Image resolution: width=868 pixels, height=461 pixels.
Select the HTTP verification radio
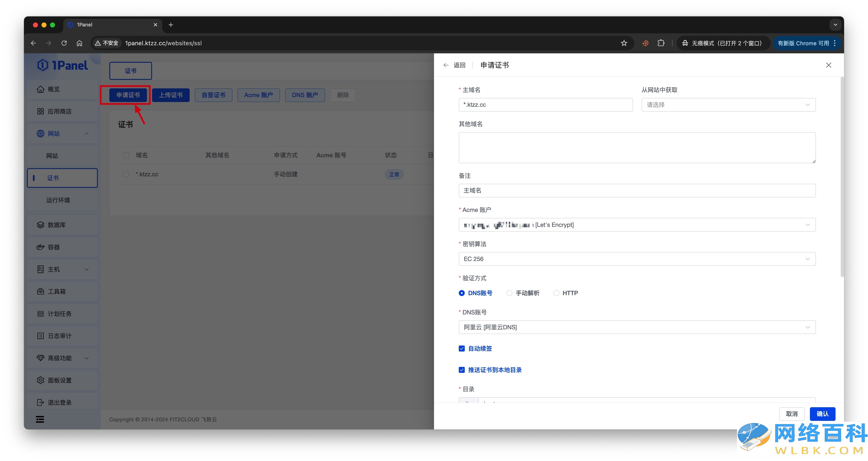pos(556,293)
